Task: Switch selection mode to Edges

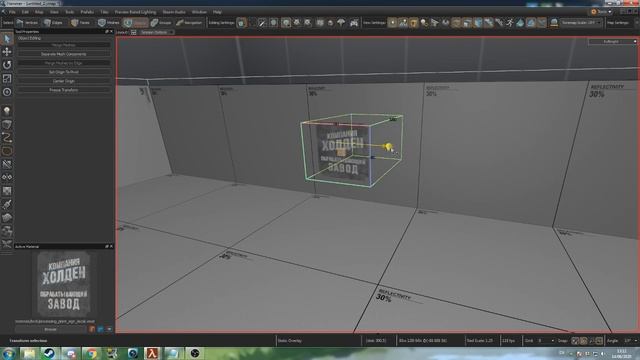Action: tap(54, 23)
